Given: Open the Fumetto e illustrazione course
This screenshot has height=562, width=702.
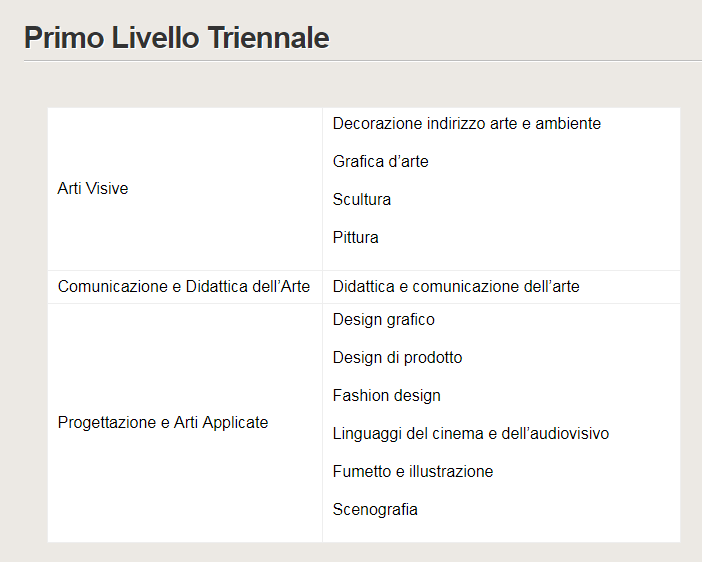Looking at the screenshot, I should (x=413, y=472).
